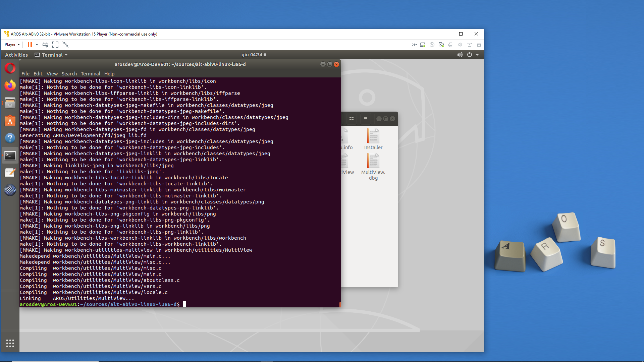The width and height of the screenshot is (644, 362).
Task: Enter VMware full screen mode
Action: coord(55,45)
